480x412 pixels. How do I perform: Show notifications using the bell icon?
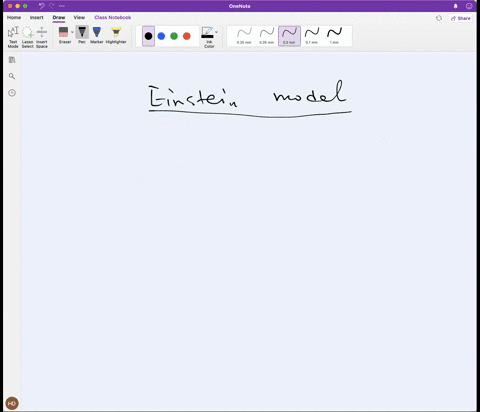[456, 6]
